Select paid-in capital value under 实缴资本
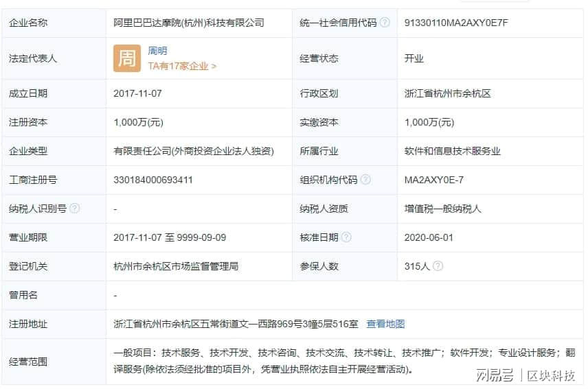This screenshot has height=389, width=588. click(429, 122)
